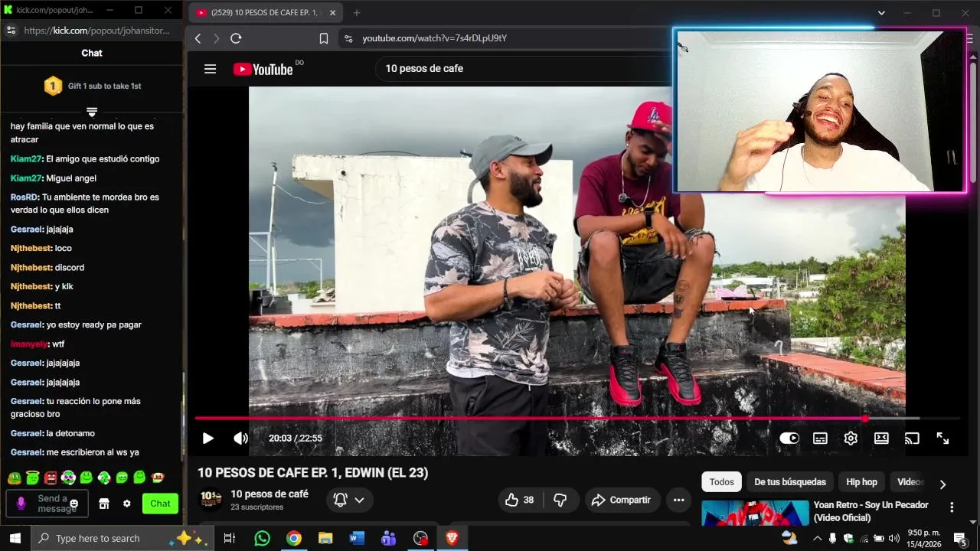Open more actions next to Compartir

678,500
